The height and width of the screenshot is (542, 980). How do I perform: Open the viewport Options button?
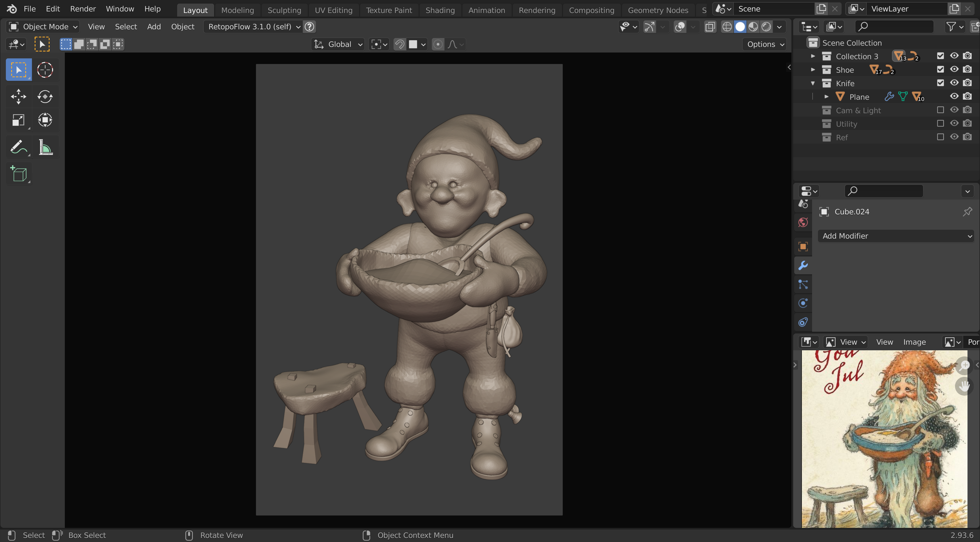coord(765,44)
